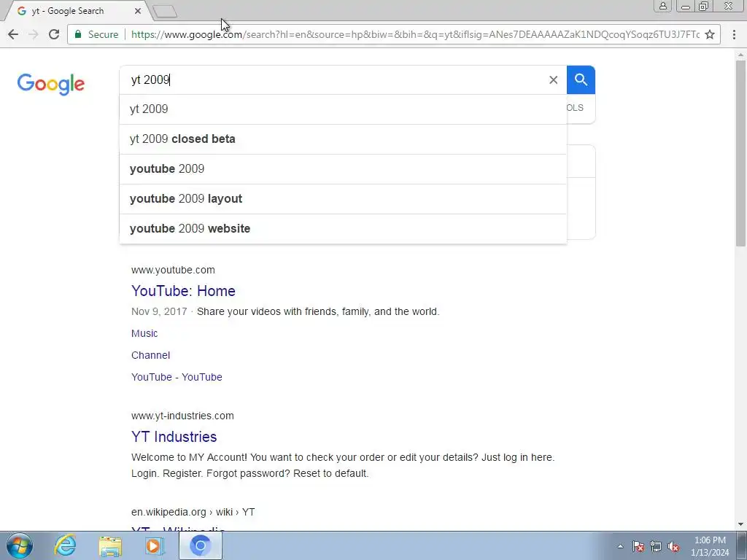The height and width of the screenshot is (560, 747).
Task: Open the Chrome three-dot menu
Action: (x=734, y=34)
